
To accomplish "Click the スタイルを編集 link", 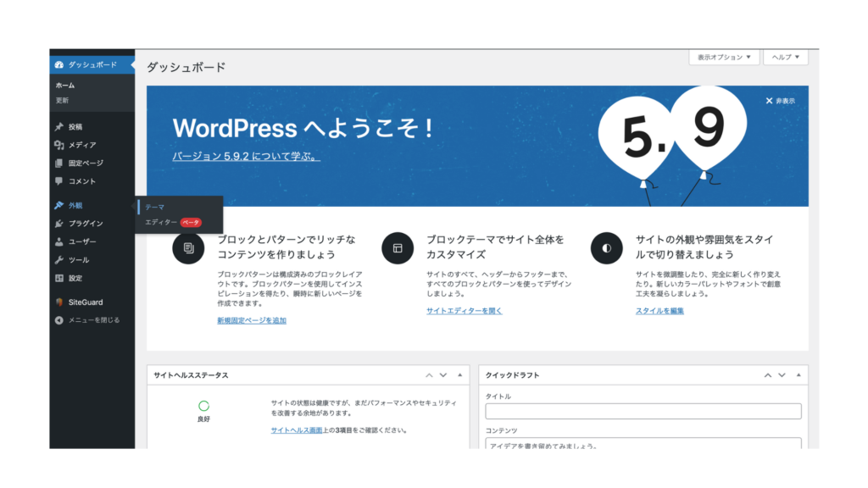I will [x=659, y=311].
